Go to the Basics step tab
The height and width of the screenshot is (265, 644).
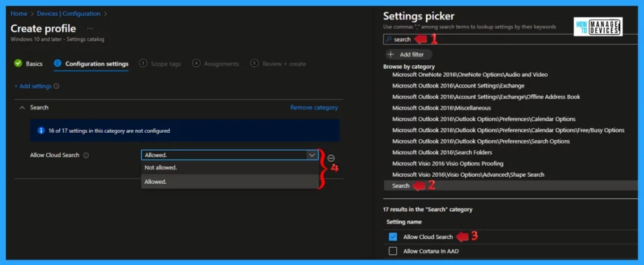[x=28, y=64]
